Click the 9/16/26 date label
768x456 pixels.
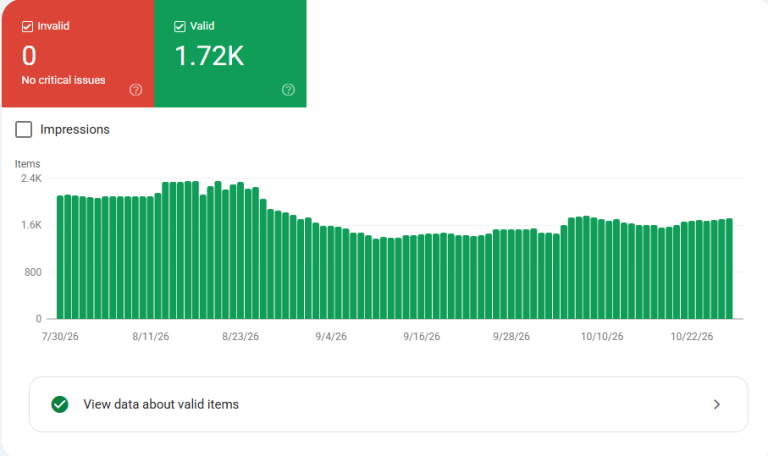pos(421,336)
